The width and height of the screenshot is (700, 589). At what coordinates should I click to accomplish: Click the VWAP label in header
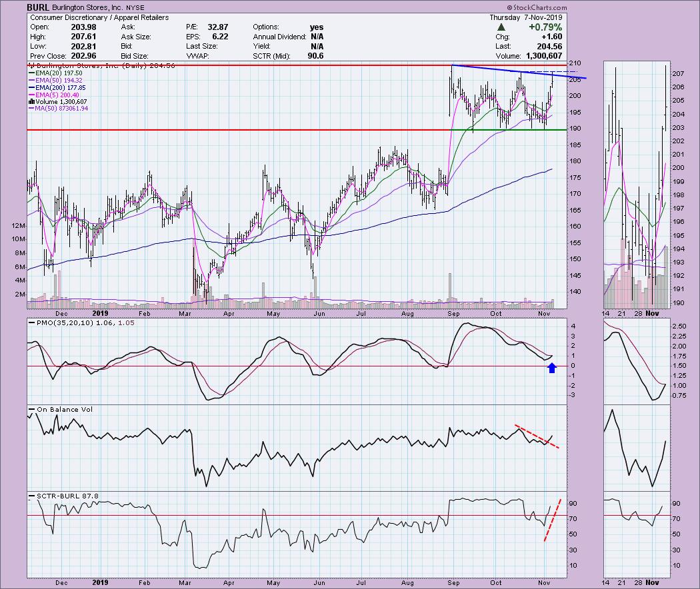[197, 56]
